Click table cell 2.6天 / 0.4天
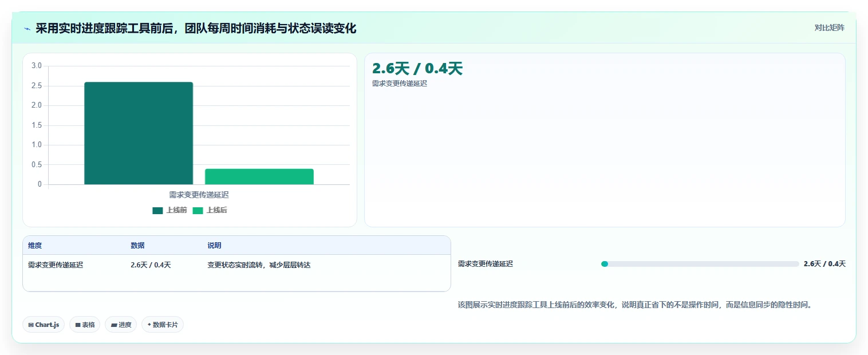The height and width of the screenshot is (355, 868). point(151,265)
